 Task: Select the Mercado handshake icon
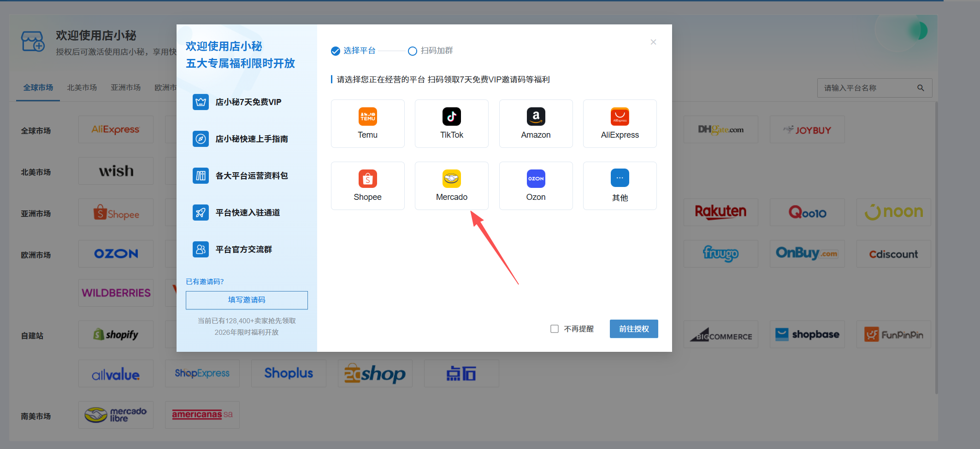[x=452, y=179]
